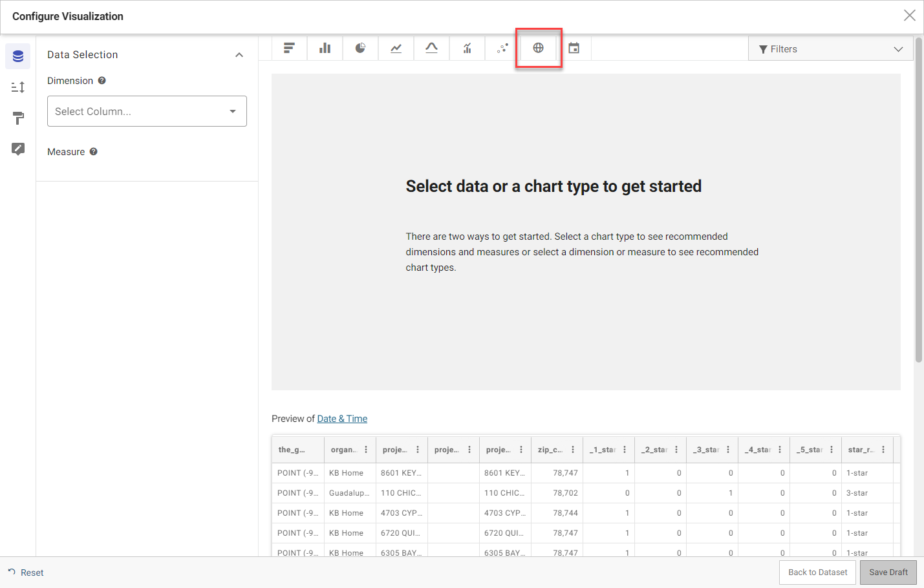Screen dimensions: 924x588
Task: Click the 78,702 zip code cell
Action: pyautogui.click(x=557, y=493)
